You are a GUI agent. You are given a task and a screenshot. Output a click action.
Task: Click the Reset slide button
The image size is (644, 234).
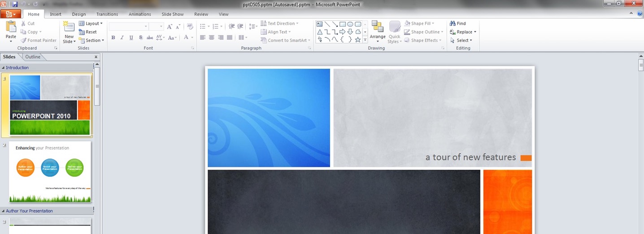pyautogui.click(x=88, y=32)
